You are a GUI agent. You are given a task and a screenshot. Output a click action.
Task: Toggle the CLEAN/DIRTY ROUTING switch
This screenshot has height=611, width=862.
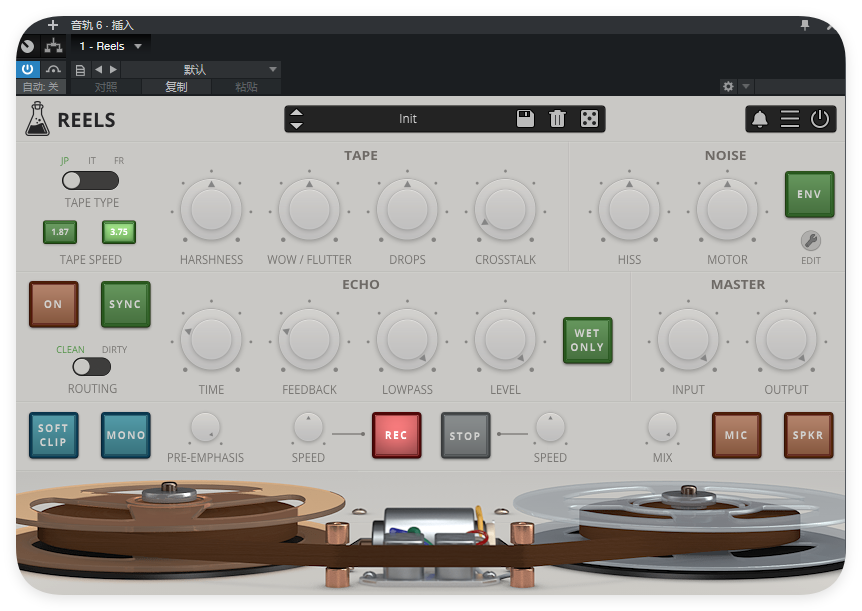tap(92, 367)
